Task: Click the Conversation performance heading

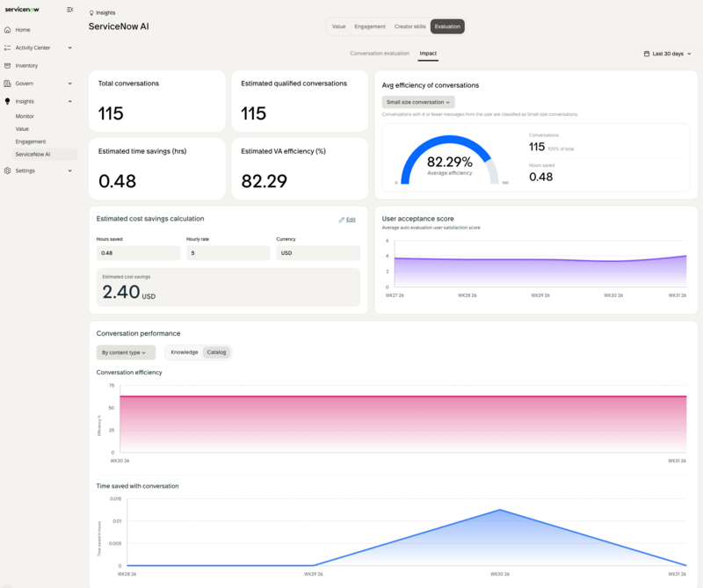Action: 138,334
